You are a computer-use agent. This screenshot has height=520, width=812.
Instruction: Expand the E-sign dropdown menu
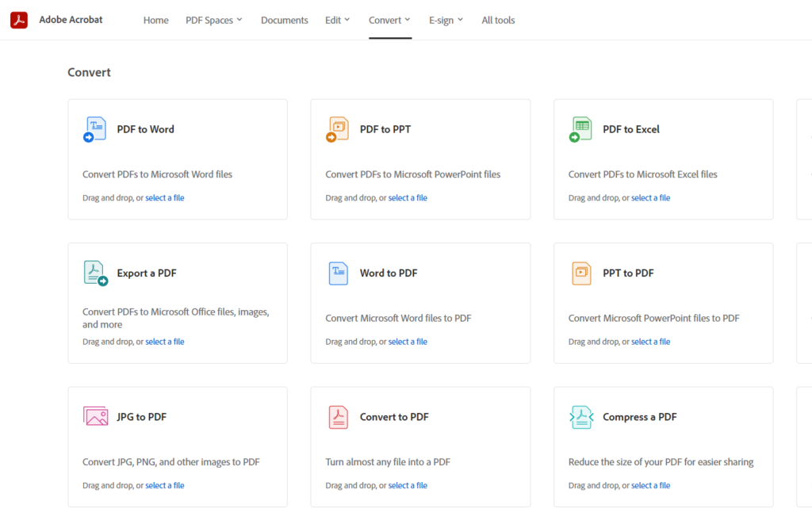(x=446, y=20)
